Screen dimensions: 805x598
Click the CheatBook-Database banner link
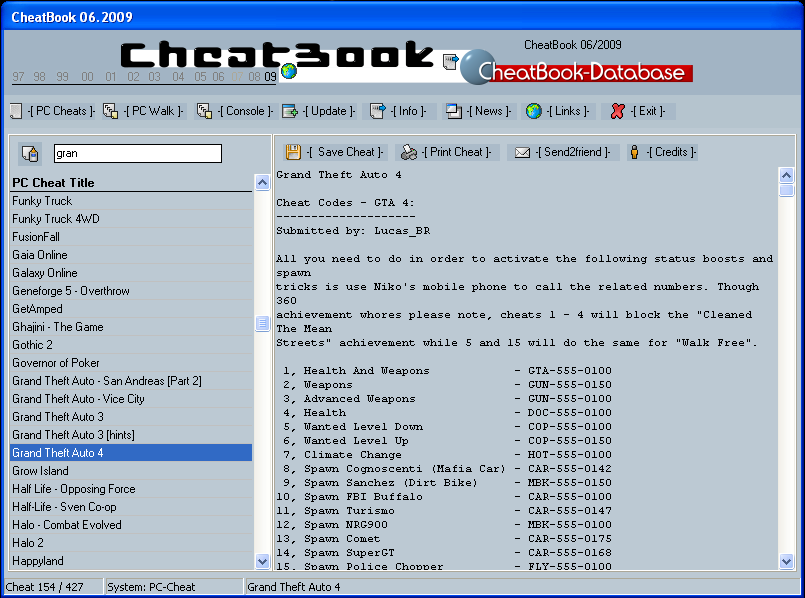click(585, 72)
